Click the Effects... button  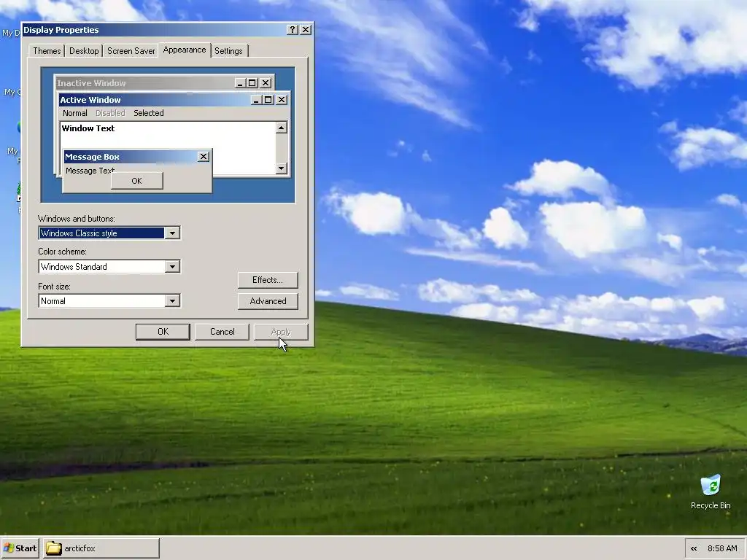tap(268, 280)
